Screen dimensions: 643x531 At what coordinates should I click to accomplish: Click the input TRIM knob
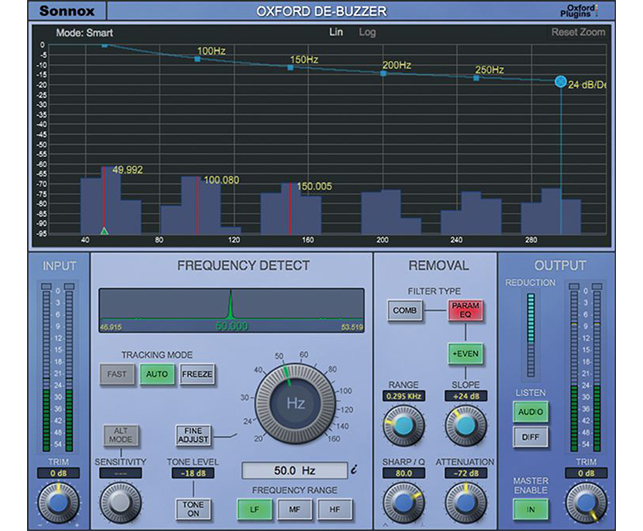point(58,502)
